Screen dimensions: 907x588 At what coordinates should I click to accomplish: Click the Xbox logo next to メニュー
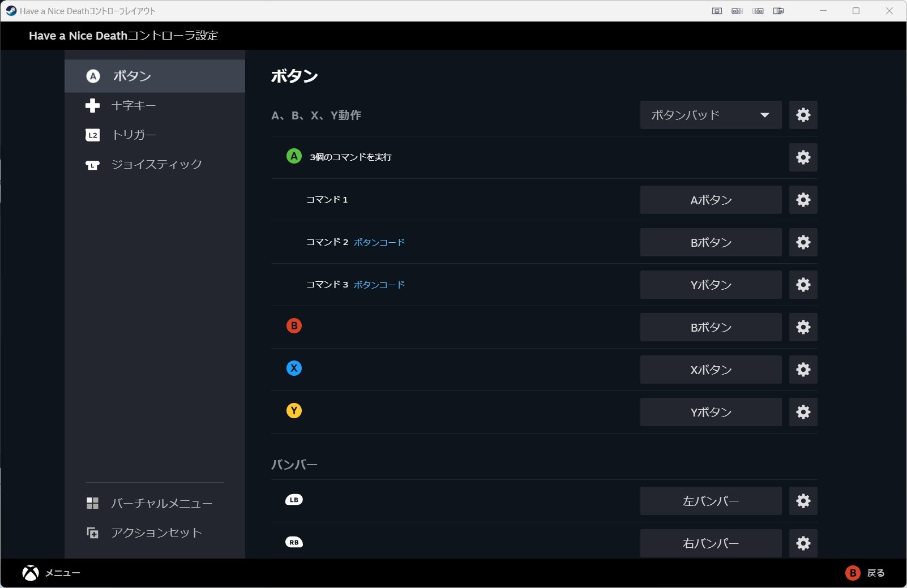[31, 573]
